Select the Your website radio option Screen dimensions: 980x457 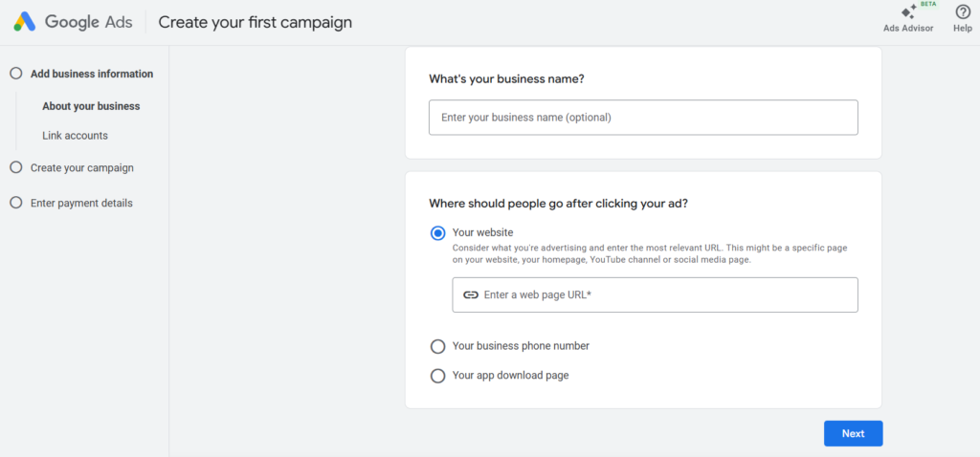click(438, 233)
